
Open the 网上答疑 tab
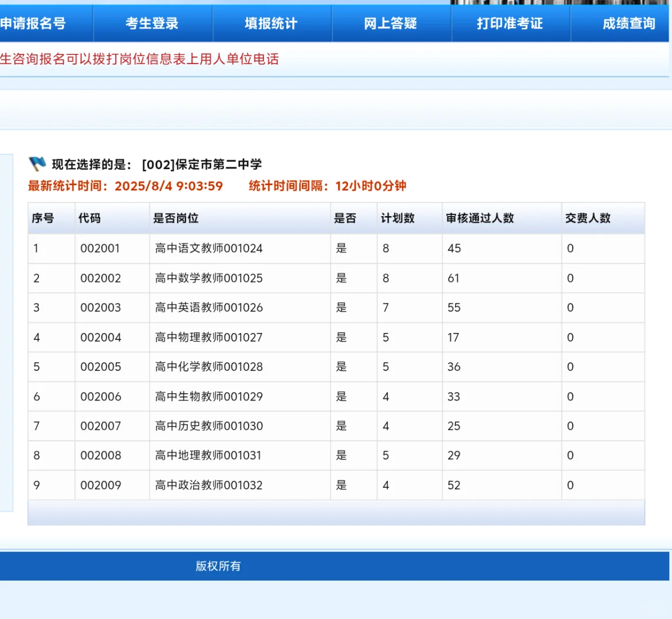391,23
